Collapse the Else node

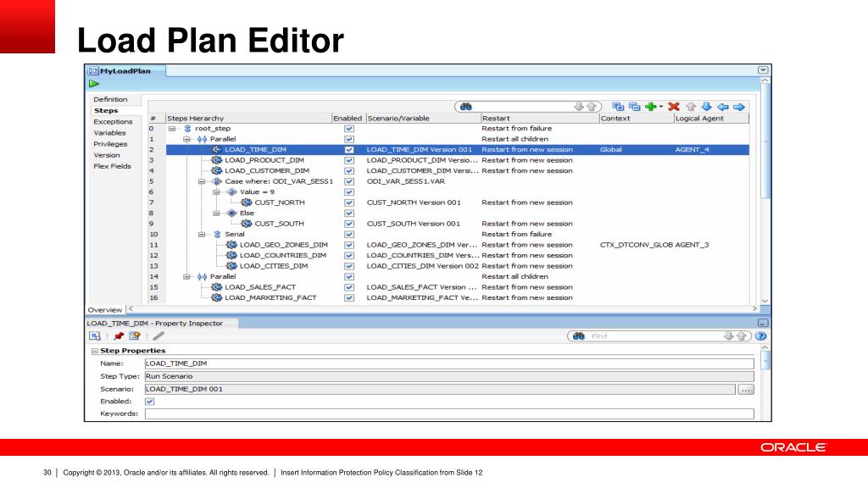217,213
